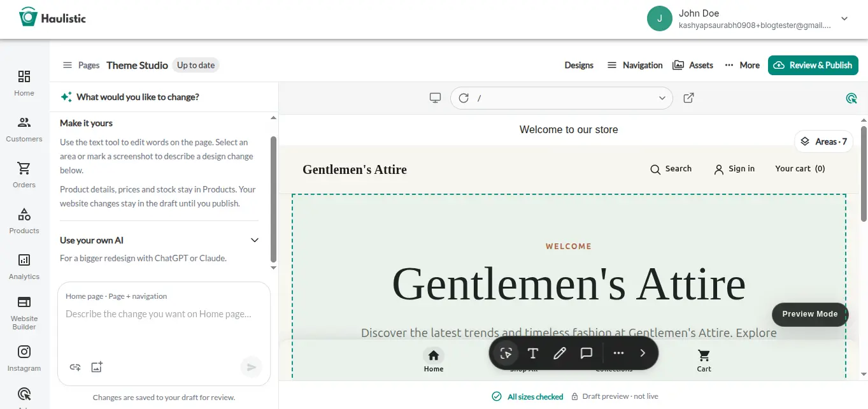The height and width of the screenshot is (409, 868).
Task: Click the large Gentlemen's Attire hero heading
Action: pos(569,283)
